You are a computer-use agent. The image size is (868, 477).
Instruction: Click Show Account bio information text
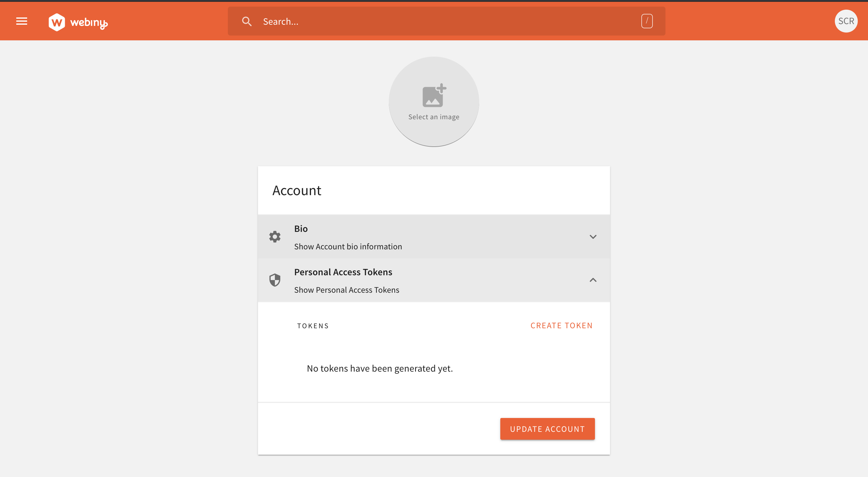(x=348, y=246)
